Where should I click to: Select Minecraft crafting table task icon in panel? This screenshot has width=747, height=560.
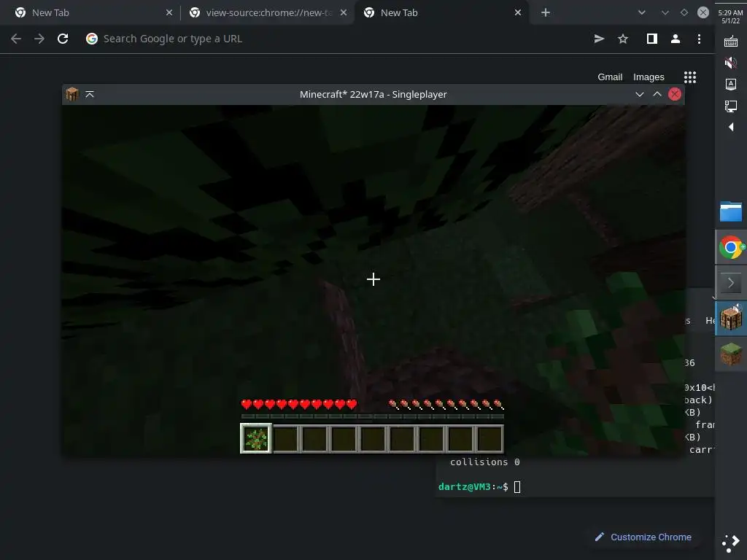(x=731, y=319)
